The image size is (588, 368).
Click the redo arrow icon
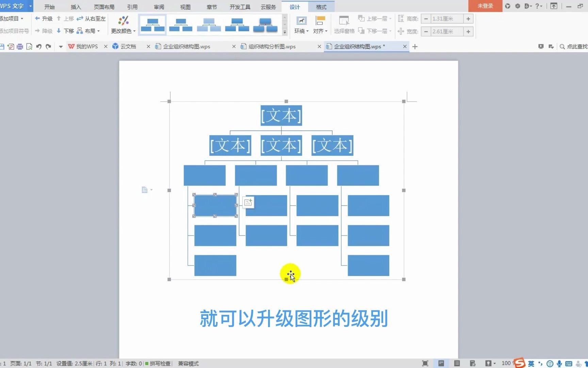click(x=48, y=46)
